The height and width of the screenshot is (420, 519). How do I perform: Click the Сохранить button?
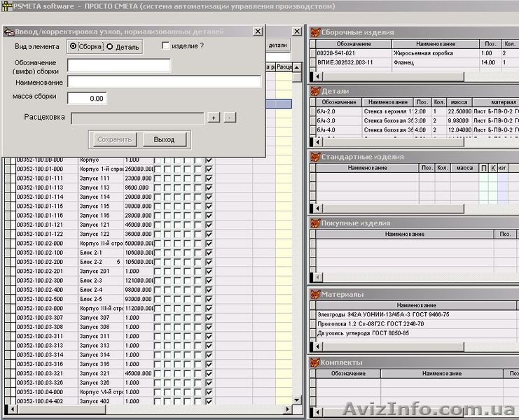coord(115,139)
